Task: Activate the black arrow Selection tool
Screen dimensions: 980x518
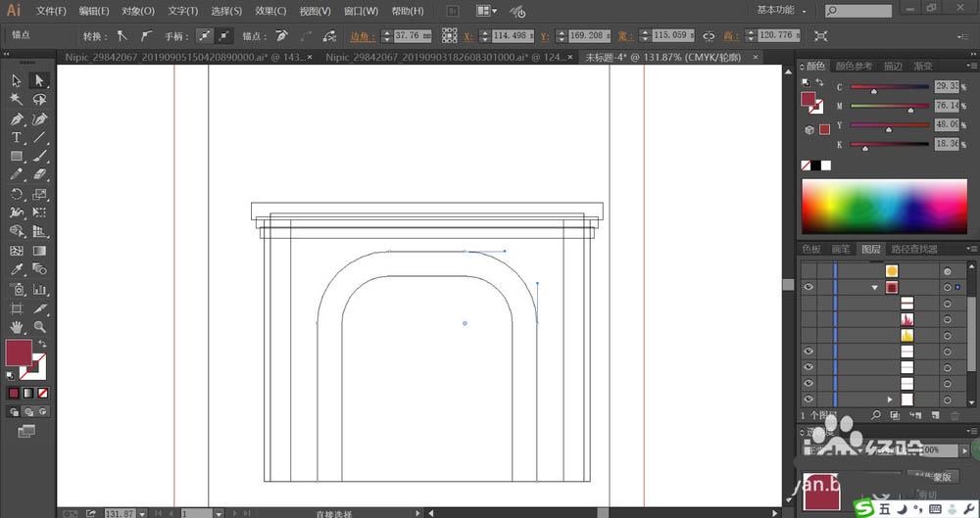Action: click(17, 80)
